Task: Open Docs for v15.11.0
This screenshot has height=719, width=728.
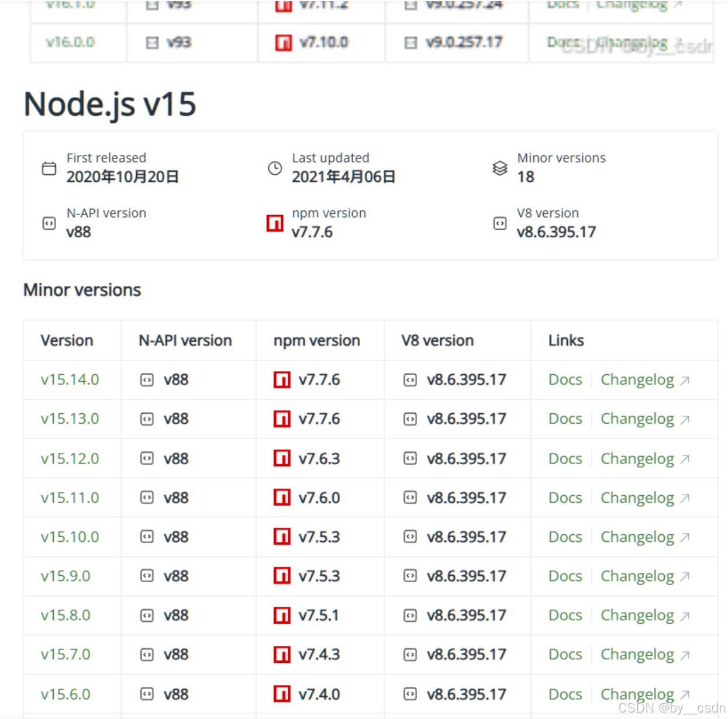Action: pyautogui.click(x=565, y=498)
